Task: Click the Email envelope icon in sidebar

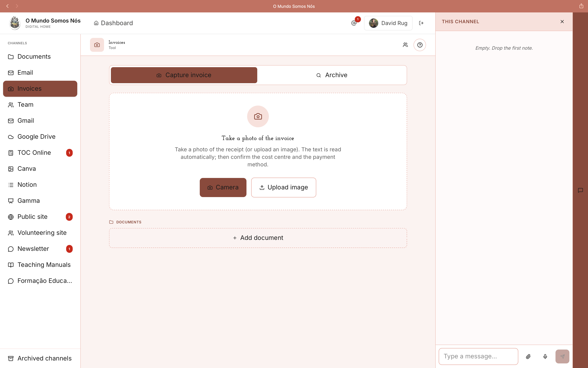Action: click(x=11, y=73)
